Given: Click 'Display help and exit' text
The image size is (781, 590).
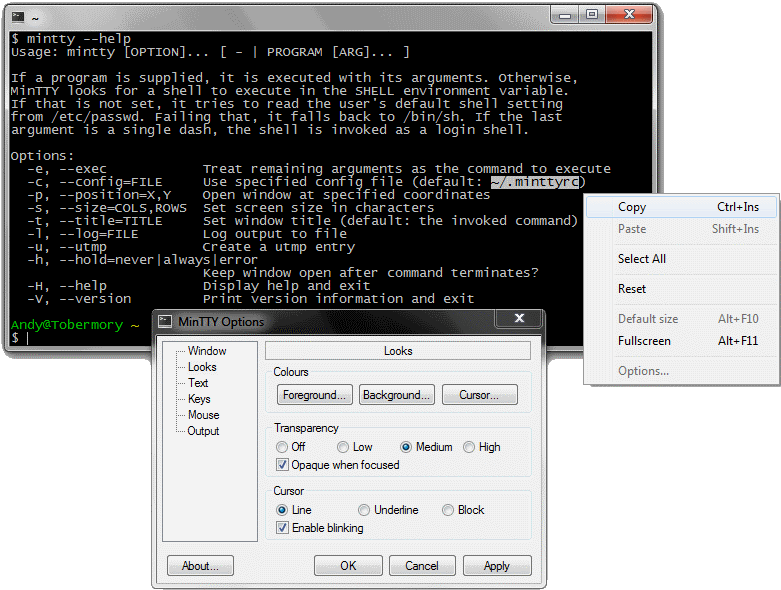Looking at the screenshot, I should tap(286, 286).
